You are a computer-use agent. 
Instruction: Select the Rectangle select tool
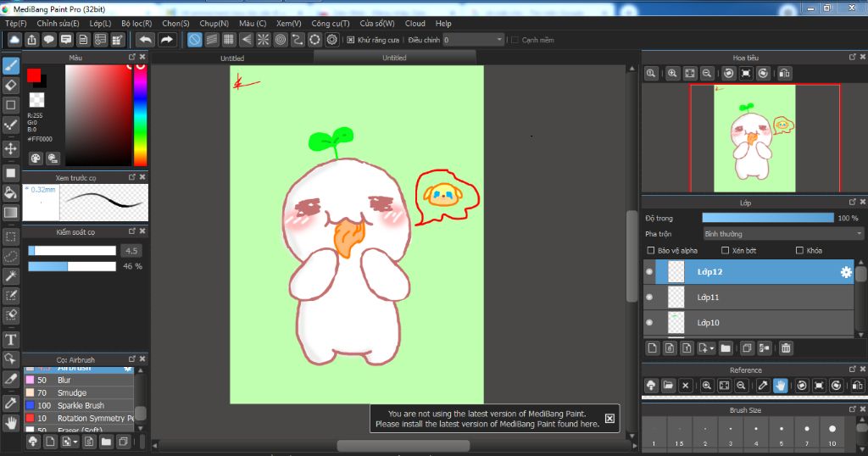click(x=10, y=236)
